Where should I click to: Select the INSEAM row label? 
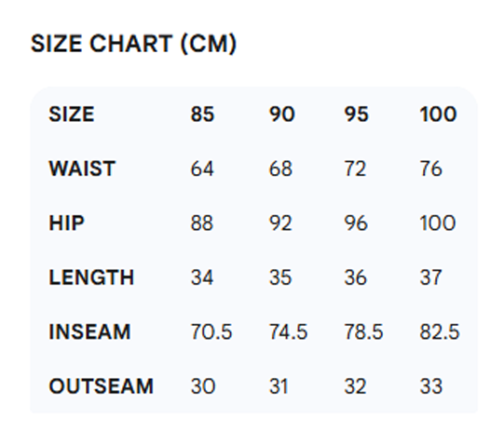[x=89, y=331]
